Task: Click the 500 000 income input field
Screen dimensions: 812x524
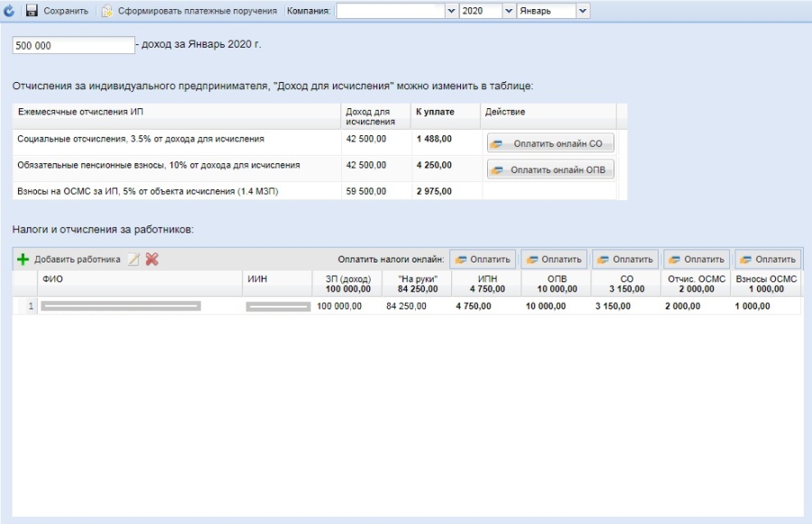Action: click(72, 45)
